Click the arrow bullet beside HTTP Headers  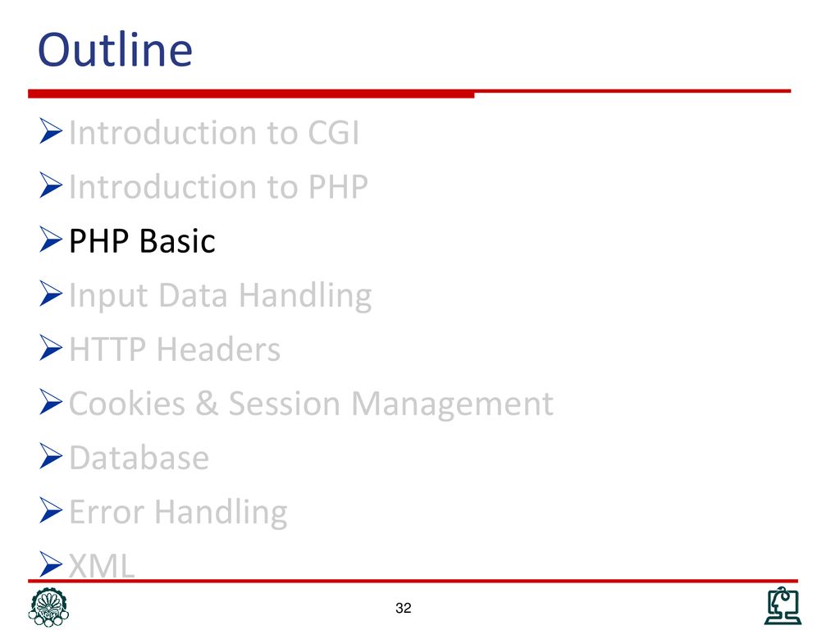pyautogui.click(x=51, y=348)
